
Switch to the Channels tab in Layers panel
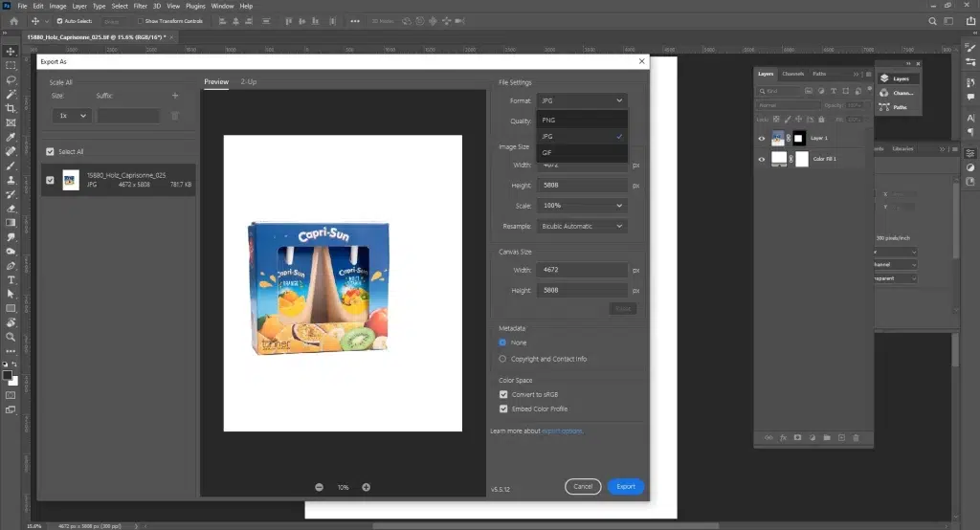pyautogui.click(x=793, y=74)
